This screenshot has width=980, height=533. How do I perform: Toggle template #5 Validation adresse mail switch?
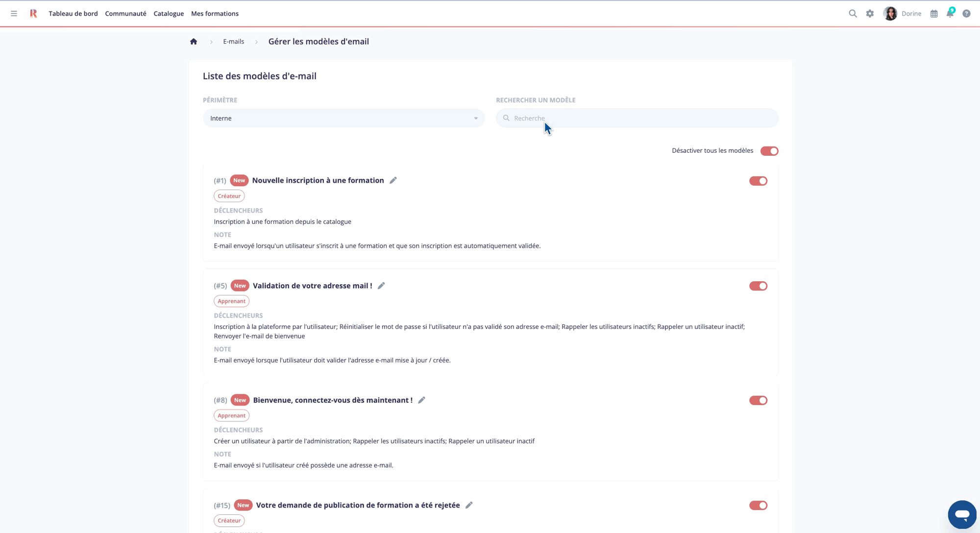[758, 286]
